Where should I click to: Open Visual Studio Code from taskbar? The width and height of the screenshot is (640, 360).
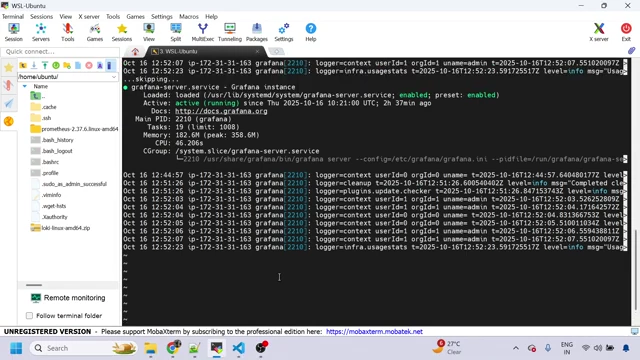[238, 348]
